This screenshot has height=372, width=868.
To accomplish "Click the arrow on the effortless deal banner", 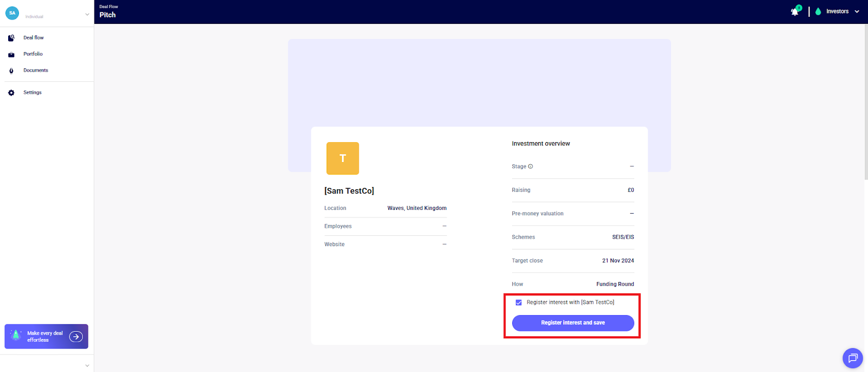I will coord(76,337).
